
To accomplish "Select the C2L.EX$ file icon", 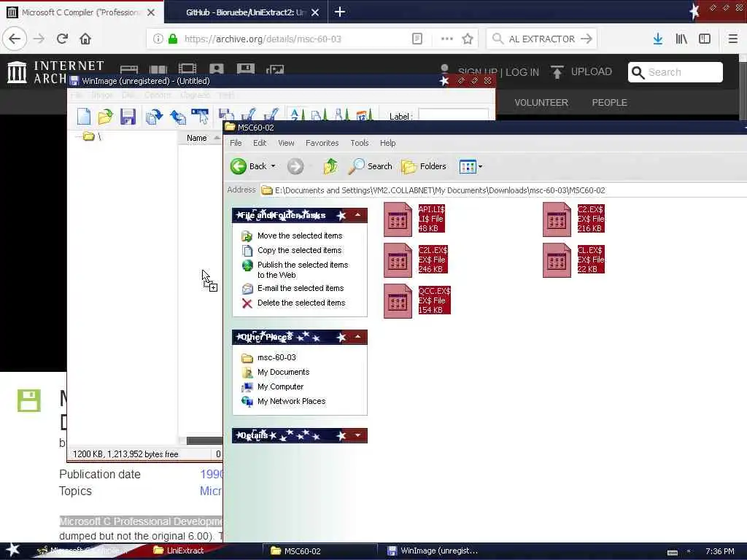I will click(x=398, y=260).
